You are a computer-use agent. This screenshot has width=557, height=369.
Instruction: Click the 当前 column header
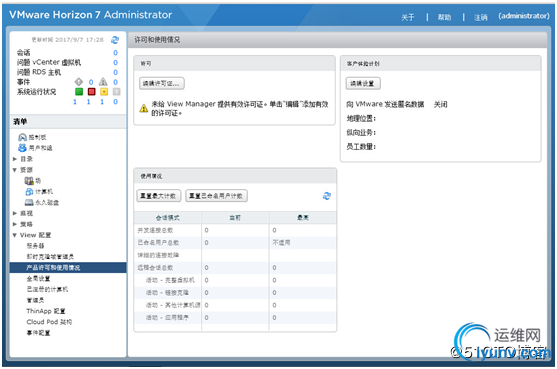tap(235, 218)
